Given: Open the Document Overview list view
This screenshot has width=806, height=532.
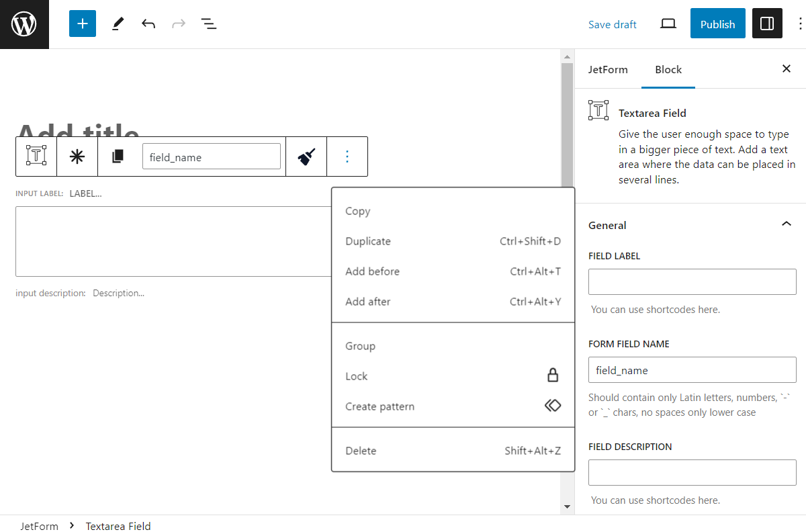Looking at the screenshot, I should tap(209, 24).
